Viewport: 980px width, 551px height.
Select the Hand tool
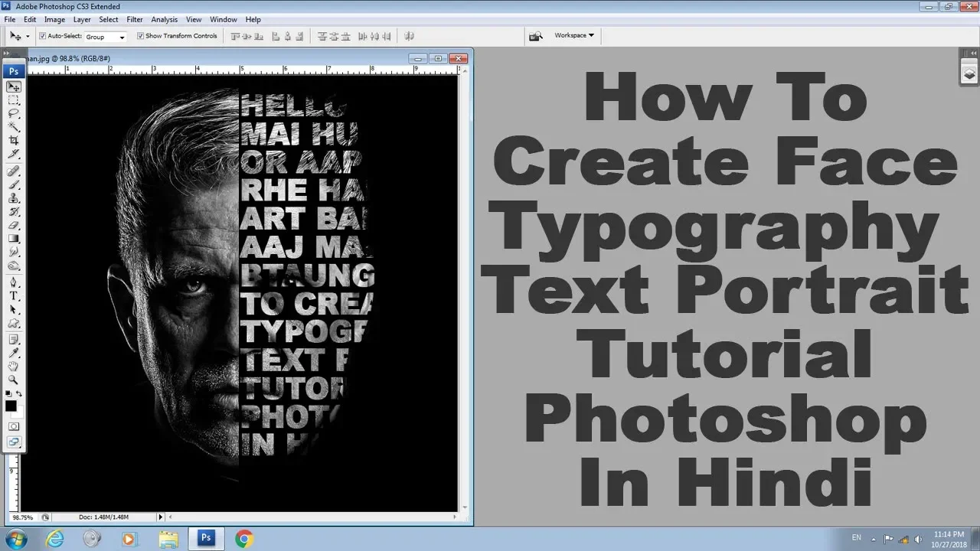click(14, 367)
